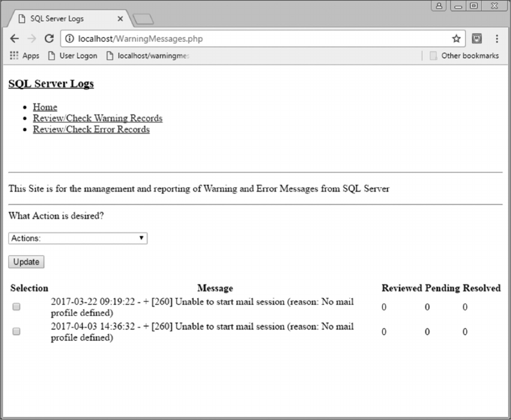Image resolution: width=511 pixels, height=420 pixels.
Task: Follow the Home link
Action: [x=45, y=107]
